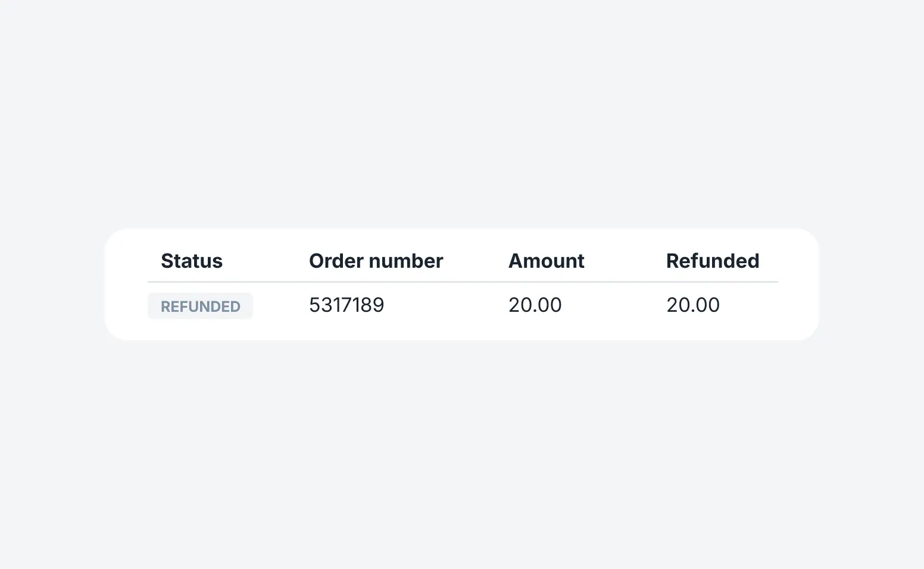Select the 20.00 value under Refunded header
The height and width of the screenshot is (569, 924).
pyautogui.click(x=692, y=305)
